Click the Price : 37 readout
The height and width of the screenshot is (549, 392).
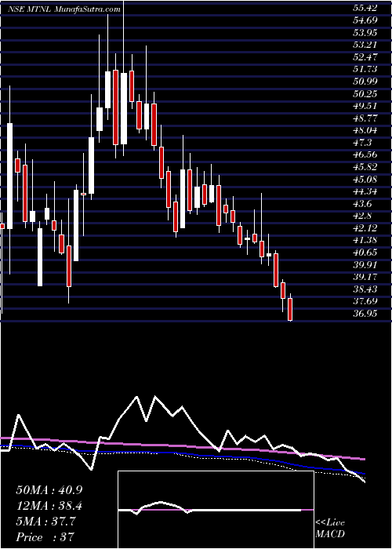click(45, 536)
